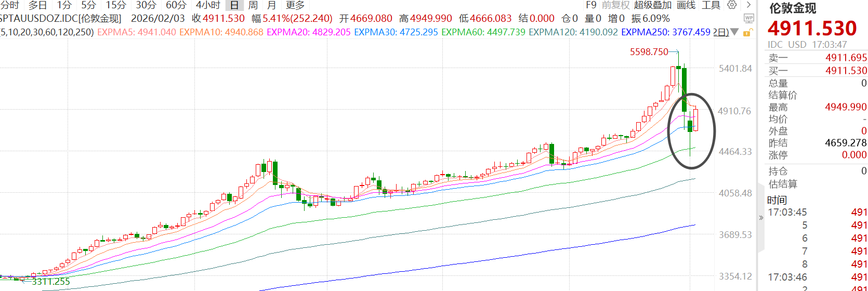The height and width of the screenshot is (291, 868).
Task: Open 工具 tools menu
Action: (x=711, y=5)
